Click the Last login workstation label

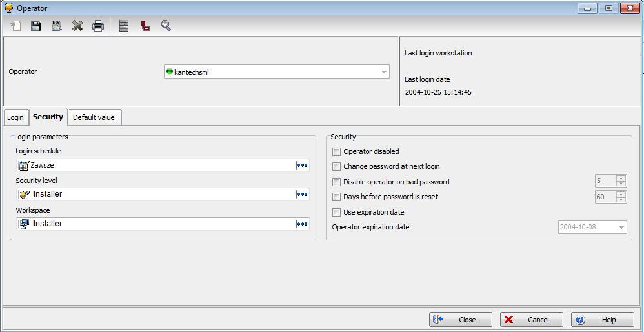pos(438,53)
